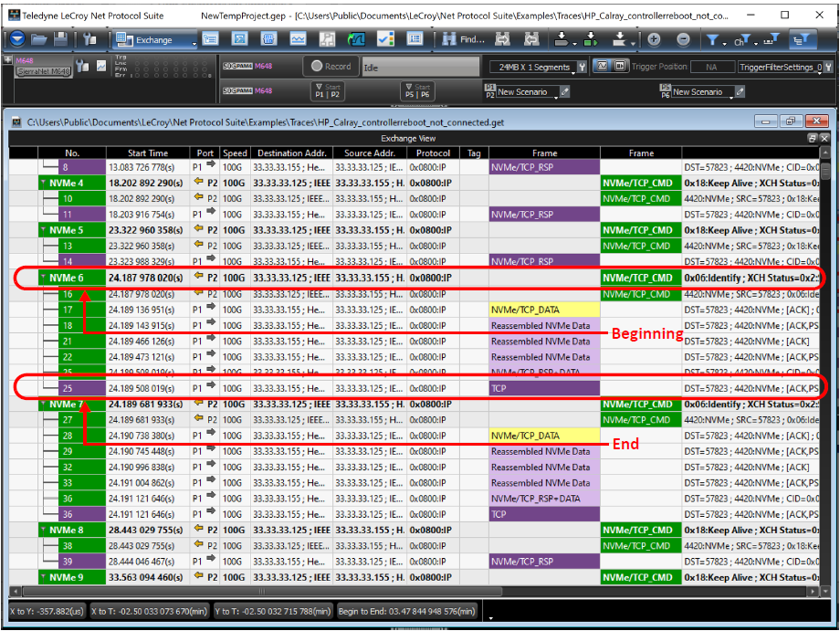Collapse the NVMe 8 exchange row
This screenshot has width=840, height=631.
click(x=44, y=530)
